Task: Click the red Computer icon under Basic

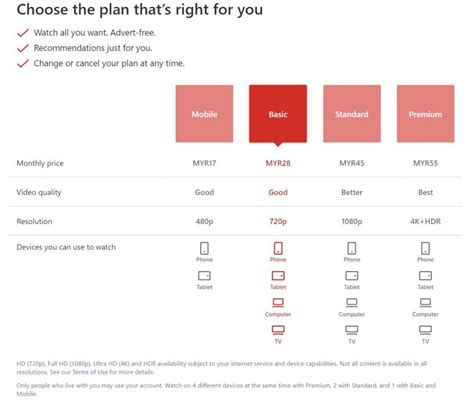Action: tap(278, 303)
